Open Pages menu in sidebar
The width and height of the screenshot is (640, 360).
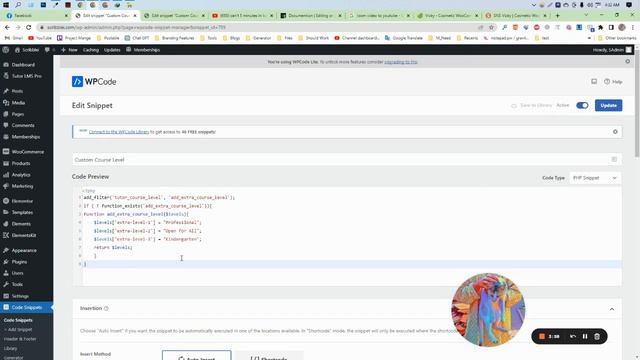(18, 114)
